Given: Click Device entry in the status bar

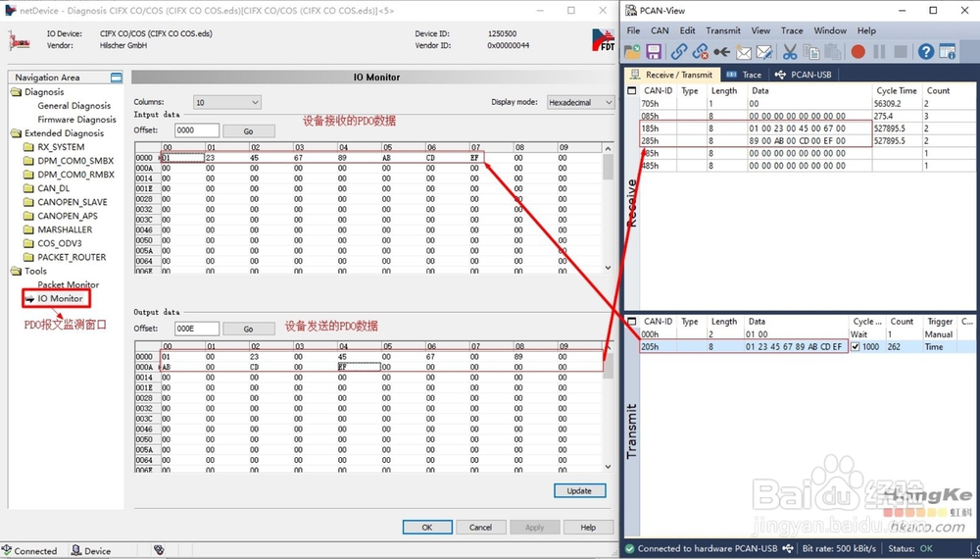Looking at the screenshot, I should point(91,551).
